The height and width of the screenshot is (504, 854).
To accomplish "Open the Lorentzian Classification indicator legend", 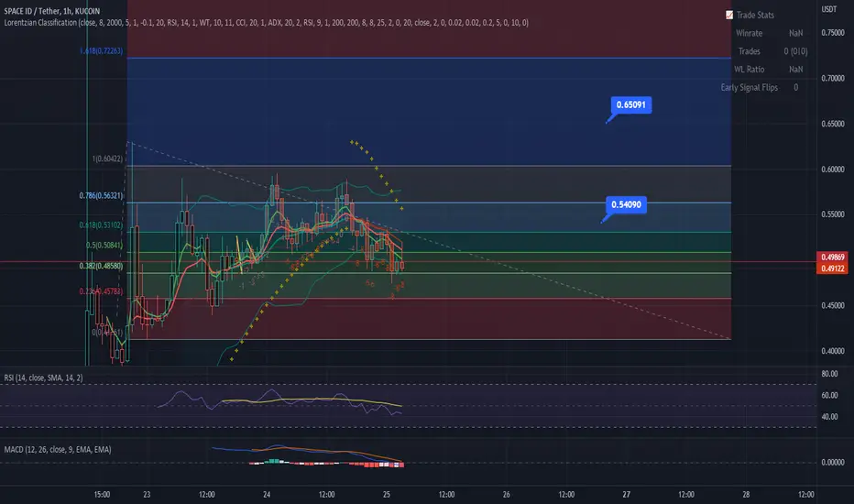I will (266, 22).
